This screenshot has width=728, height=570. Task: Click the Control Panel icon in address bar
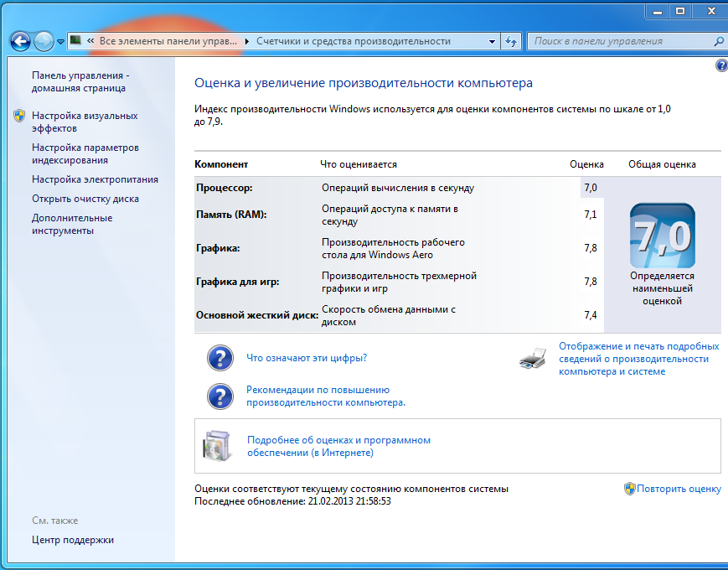pos(75,41)
